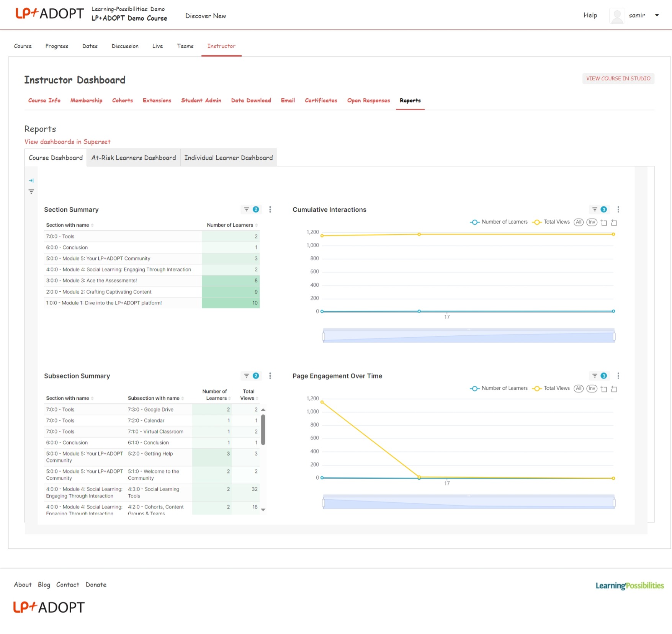
Task: Open Page Engagement Over Time three-dot menu
Action: 618,376
